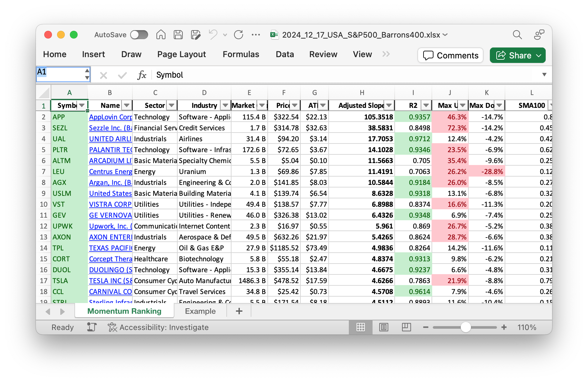Click the Home icon in title bar

pos(161,35)
